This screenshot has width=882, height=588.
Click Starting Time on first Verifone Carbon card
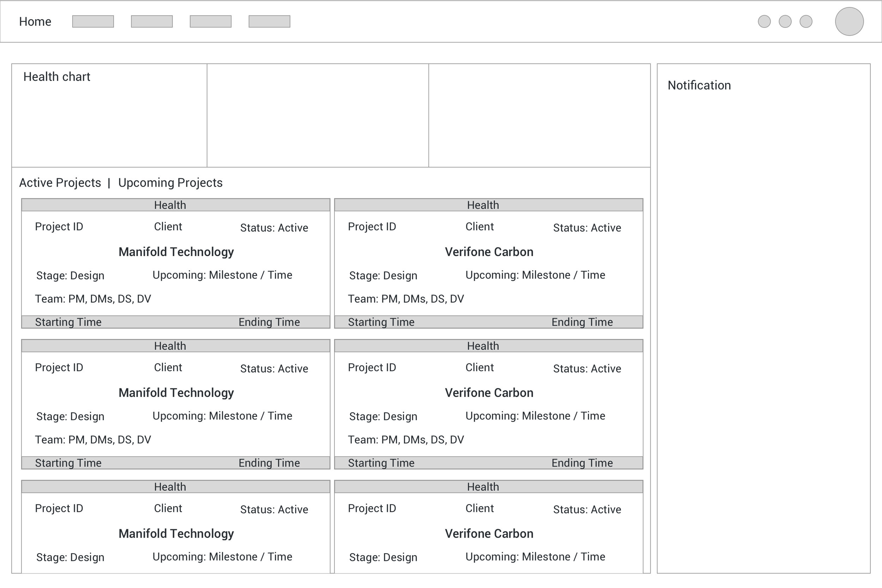tap(381, 322)
